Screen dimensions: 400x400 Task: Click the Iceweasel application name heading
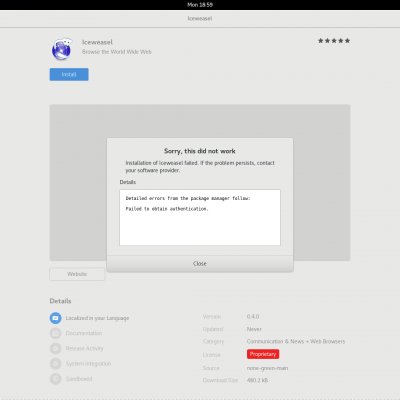[97, 42]
